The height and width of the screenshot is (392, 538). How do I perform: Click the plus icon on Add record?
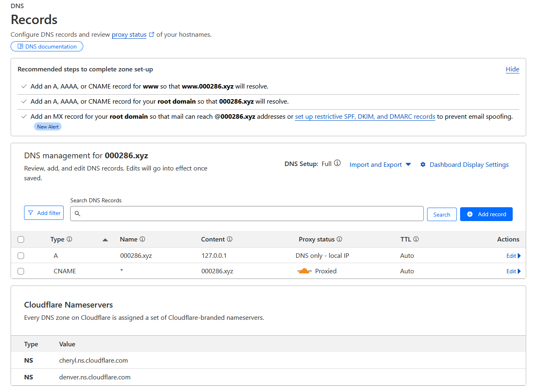pos(469,214)
